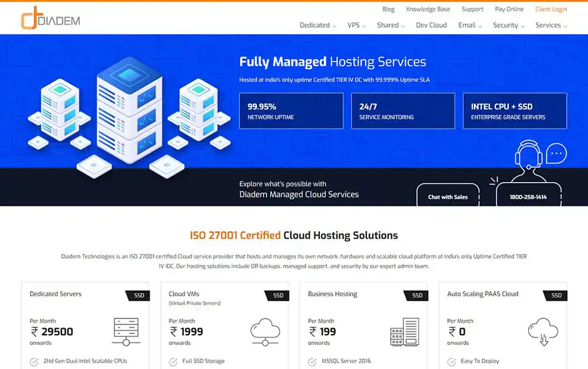The image size is (588, 369).
Task: Click the Easy To Deploy feature text
Action: pyautogui.click(x=480, y=361)
